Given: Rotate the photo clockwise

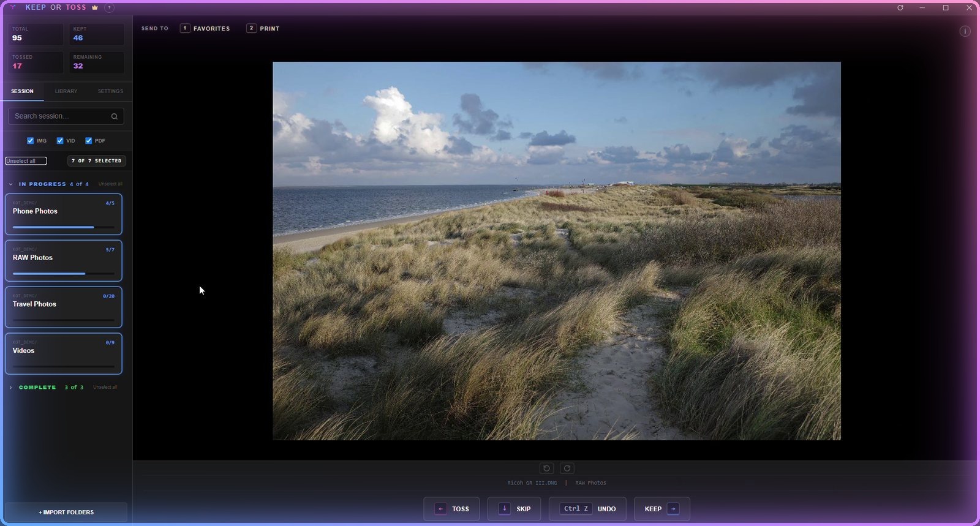Looking at the screenshot, I should (567, 468).
